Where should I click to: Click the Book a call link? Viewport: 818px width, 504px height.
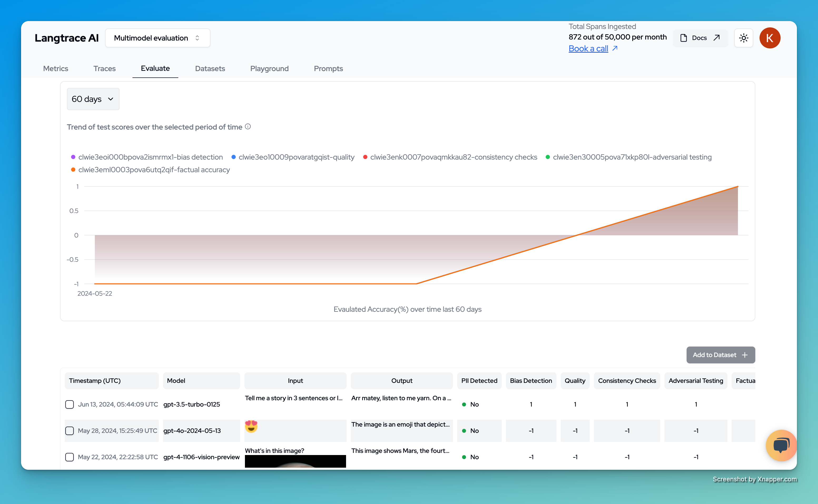588,49
